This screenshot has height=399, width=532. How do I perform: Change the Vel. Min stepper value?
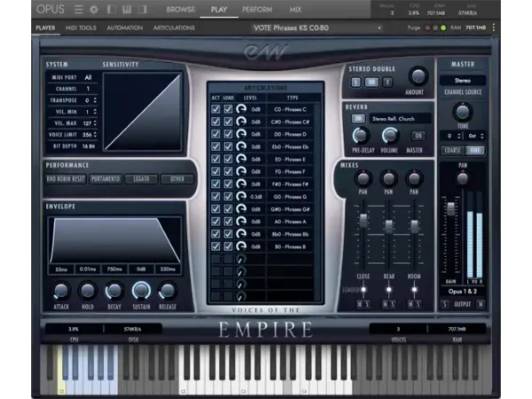click(x=95, y=112)
